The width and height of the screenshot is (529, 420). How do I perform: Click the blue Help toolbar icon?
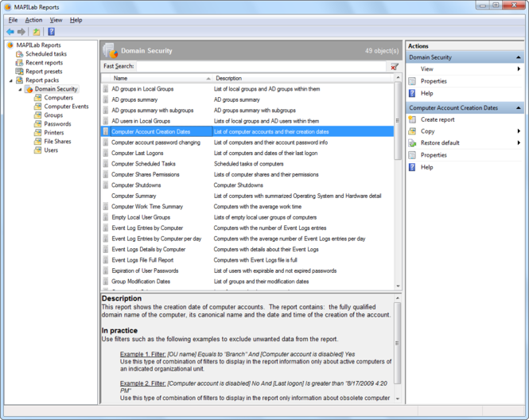point(51,32)
